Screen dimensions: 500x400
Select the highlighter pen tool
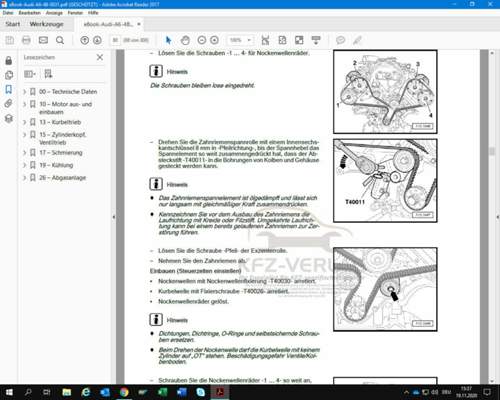357,40
